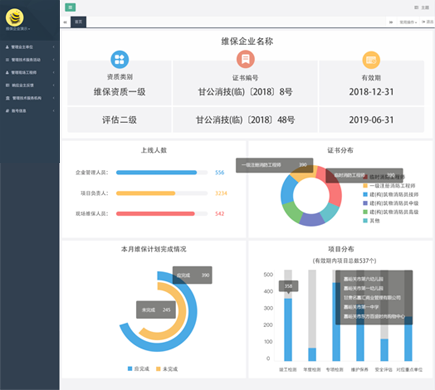Click the tab scroll-right double arrow icon
This screenshot has width=435, height=390.
(x=391, y=22)
